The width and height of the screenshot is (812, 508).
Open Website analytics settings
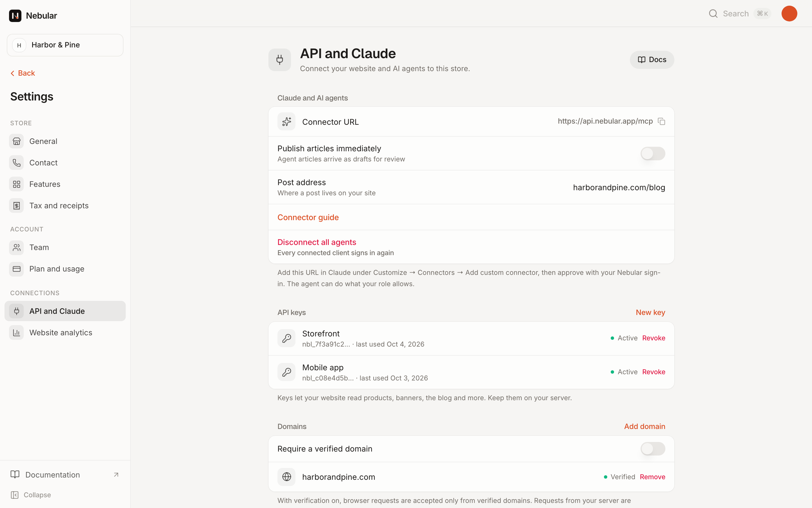tap(65, 333)
